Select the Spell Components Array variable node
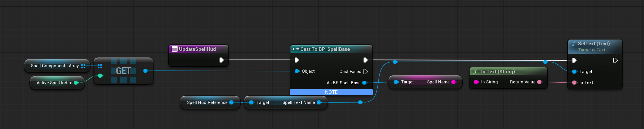 tap(57, 66)
